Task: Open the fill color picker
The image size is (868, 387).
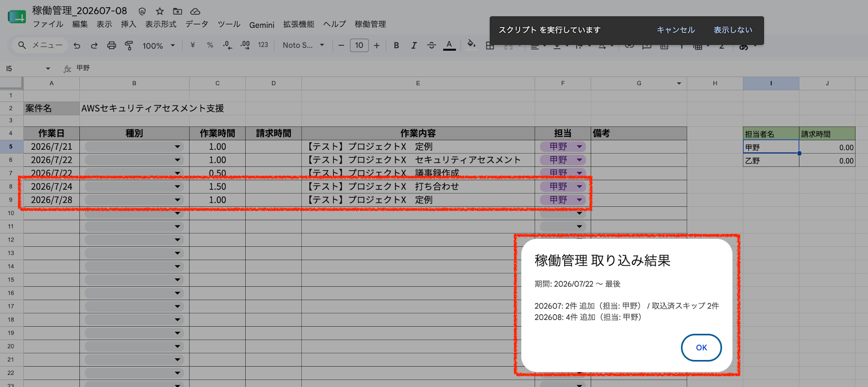Action: pos(472,44)
